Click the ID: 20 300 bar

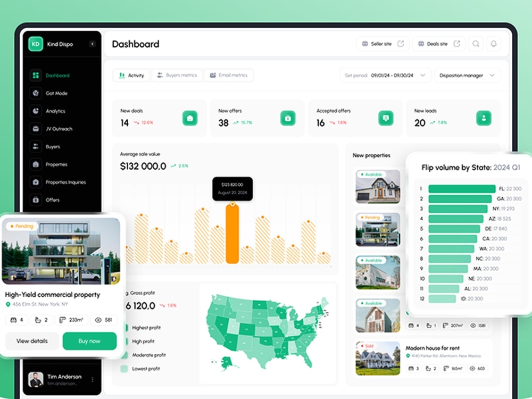coord(442,298)
